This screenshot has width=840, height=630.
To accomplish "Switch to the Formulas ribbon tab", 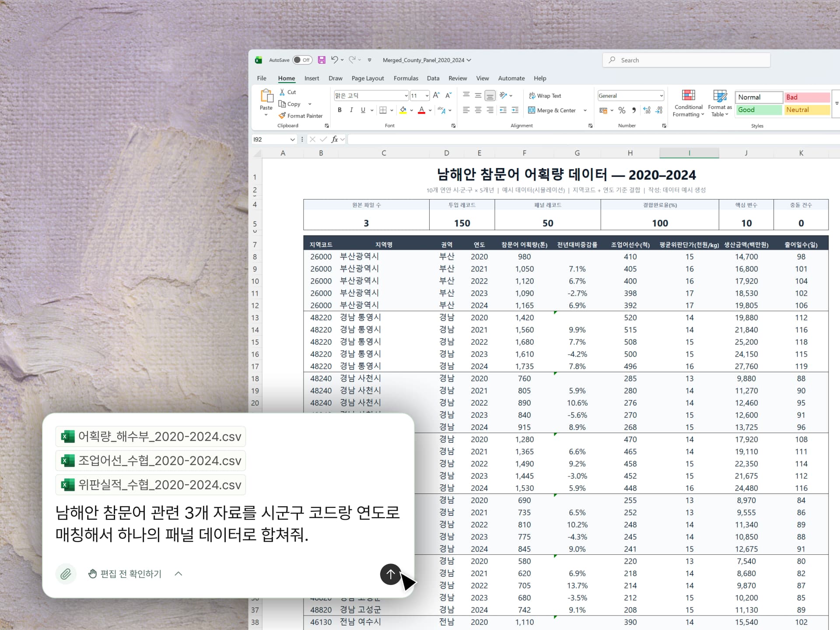I will click(x=406, y=78).
